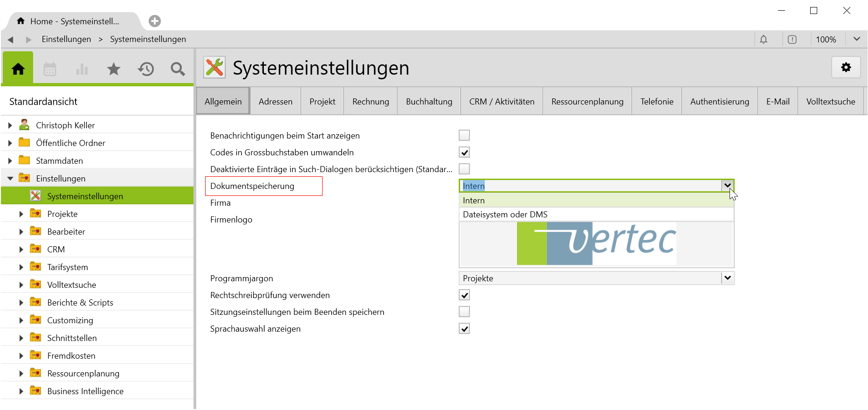Uncheck Codes in Grossbuchstaben umwandeln
The height and width of the screenshot is (410, 868).
[464, 153]
